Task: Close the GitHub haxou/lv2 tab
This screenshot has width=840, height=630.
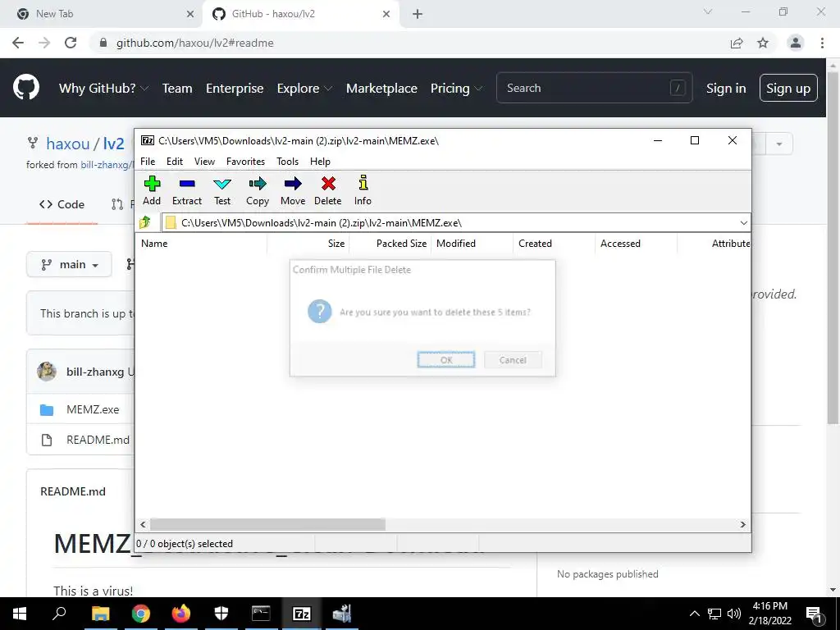Action: point(386,14)
